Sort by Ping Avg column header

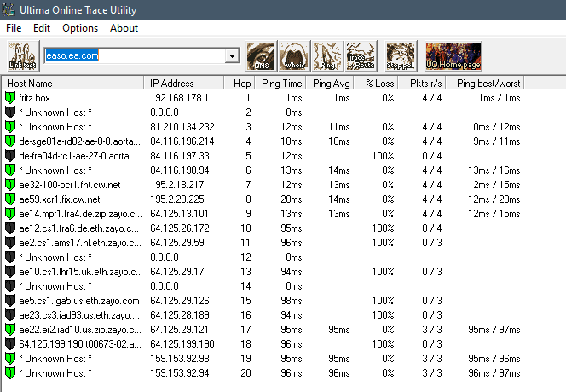pos(330,84)
